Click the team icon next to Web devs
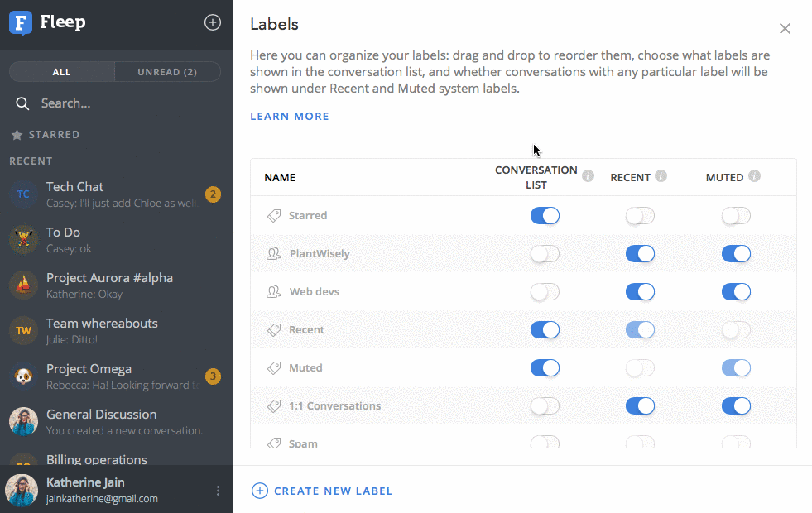This screenshot has height=513, width=812. click(x=273, y=291)
